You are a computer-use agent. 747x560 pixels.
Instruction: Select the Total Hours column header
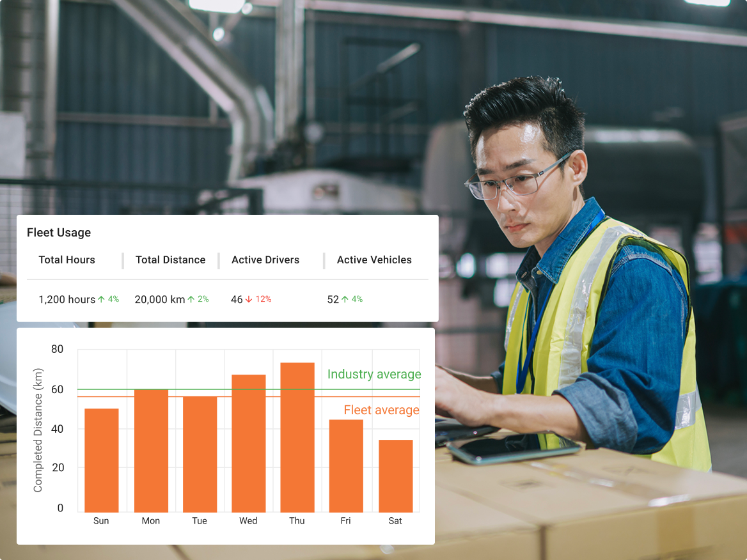(67, 260)
